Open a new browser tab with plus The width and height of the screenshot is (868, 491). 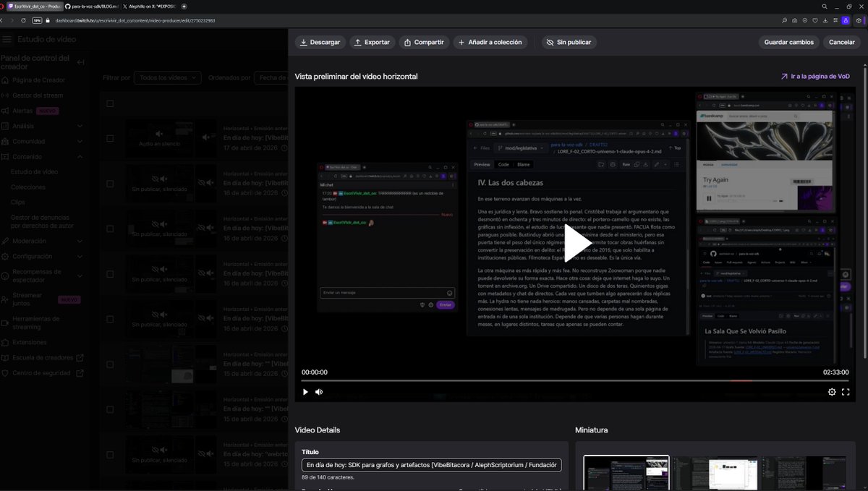pyautogui.click(x=184, y=6)
